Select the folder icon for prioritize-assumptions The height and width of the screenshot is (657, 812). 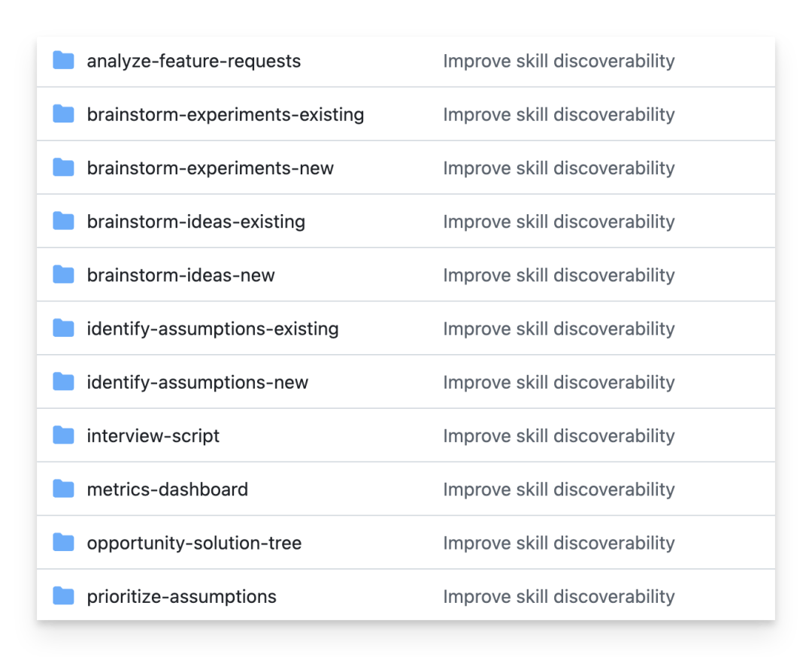[63, 596]
